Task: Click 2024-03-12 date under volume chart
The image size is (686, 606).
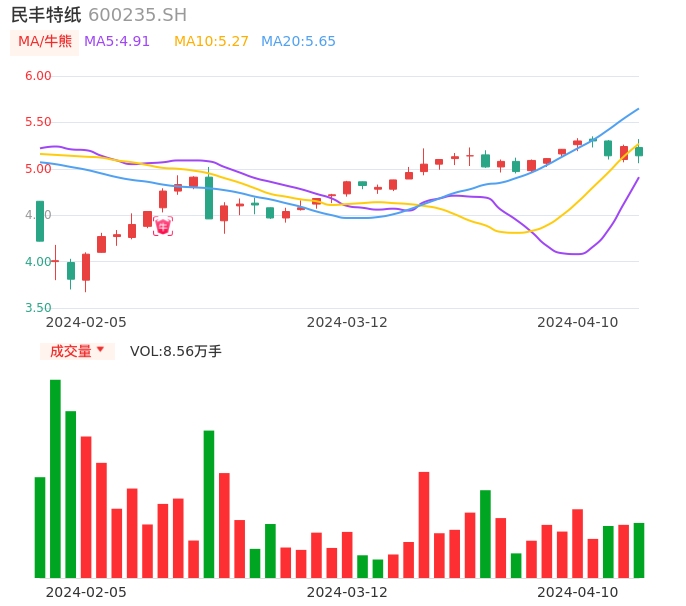Action: coord(347,593)
